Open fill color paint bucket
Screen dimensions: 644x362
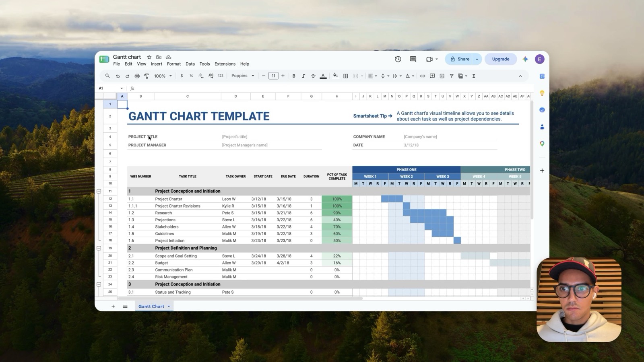[x=335, y=76]
